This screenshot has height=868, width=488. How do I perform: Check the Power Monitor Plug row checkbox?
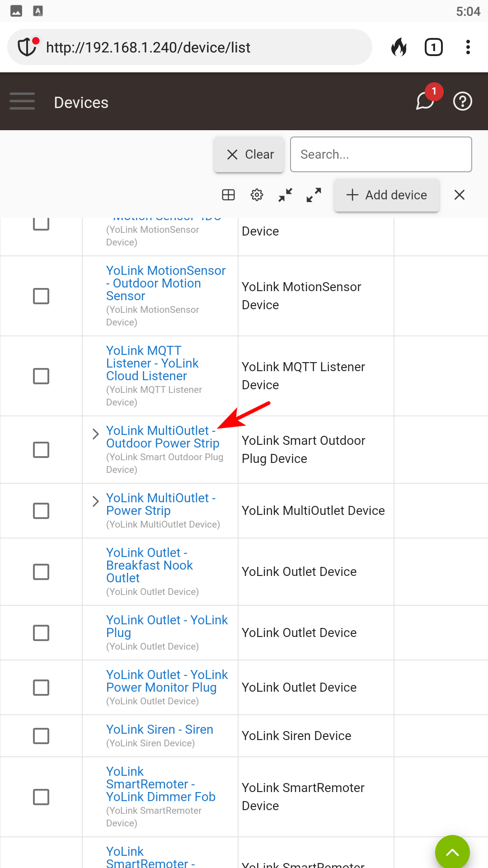pyautogui.click(x=41, y=688)
